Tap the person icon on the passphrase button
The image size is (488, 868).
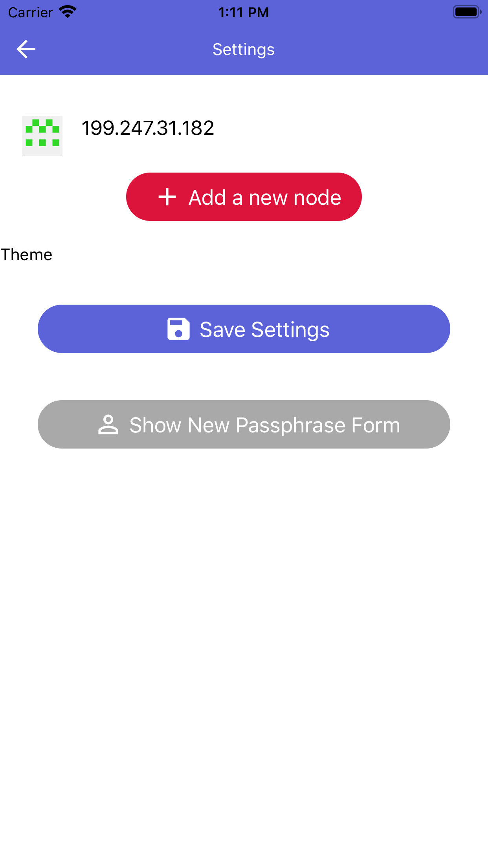(x=109, y=425)
